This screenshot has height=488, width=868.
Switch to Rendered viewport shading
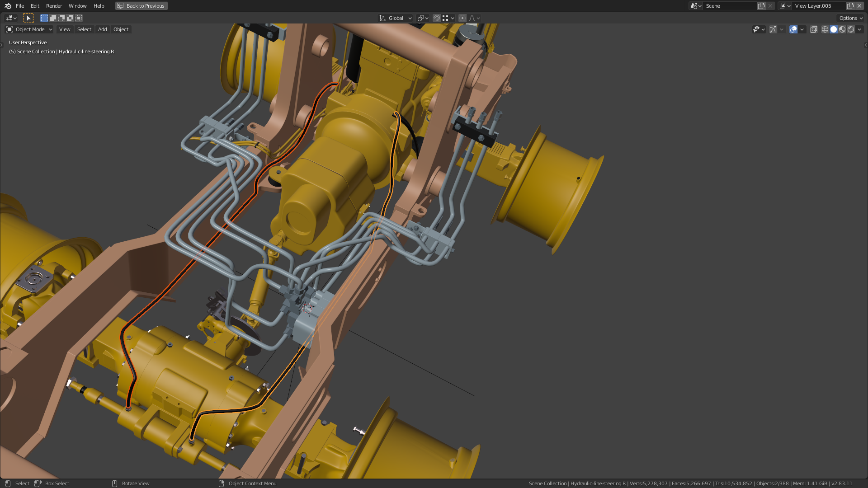(x=851, y=29)
